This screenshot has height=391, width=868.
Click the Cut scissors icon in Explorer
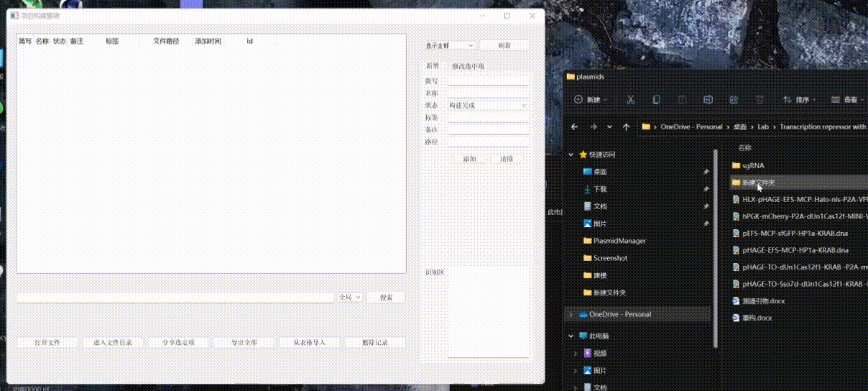[630, 100]
